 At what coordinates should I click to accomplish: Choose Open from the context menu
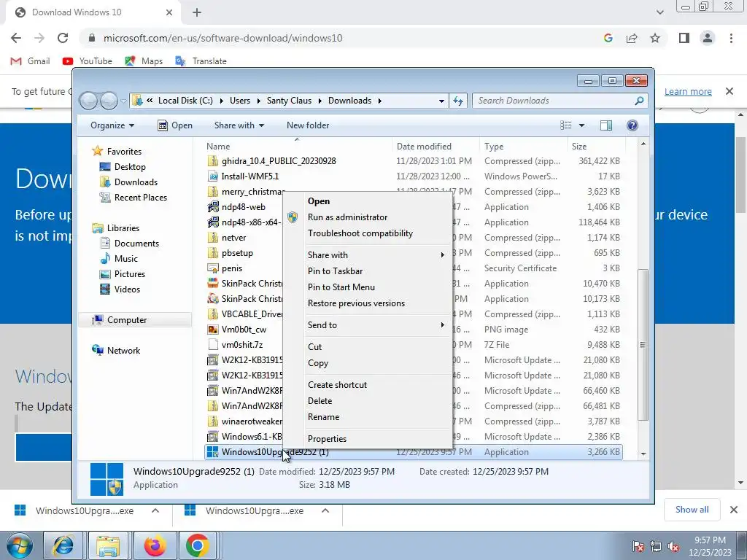point(319,201)
